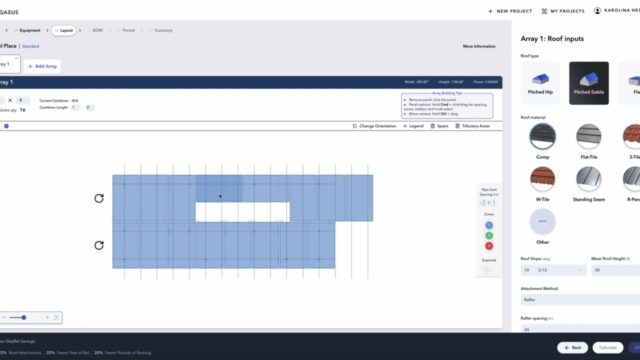Adjust the zoom slider handle
640x360 pixels.
[24, 318]
